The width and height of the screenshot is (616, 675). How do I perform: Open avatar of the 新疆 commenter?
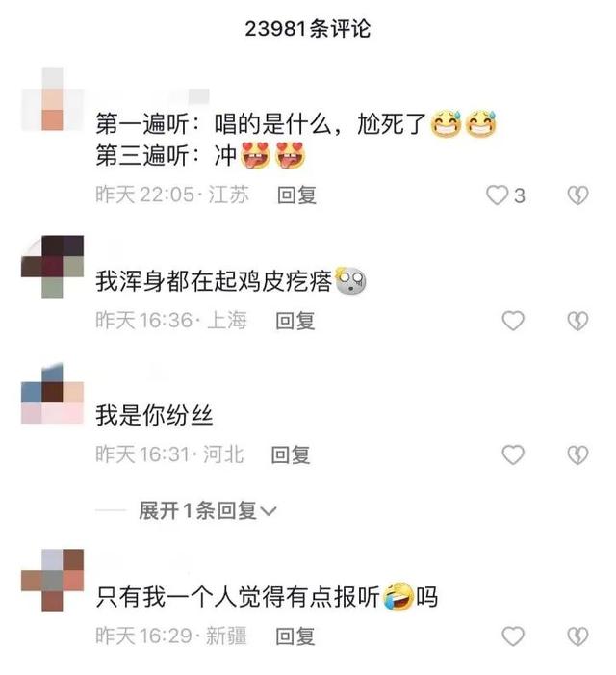click(x=53, y=581)
